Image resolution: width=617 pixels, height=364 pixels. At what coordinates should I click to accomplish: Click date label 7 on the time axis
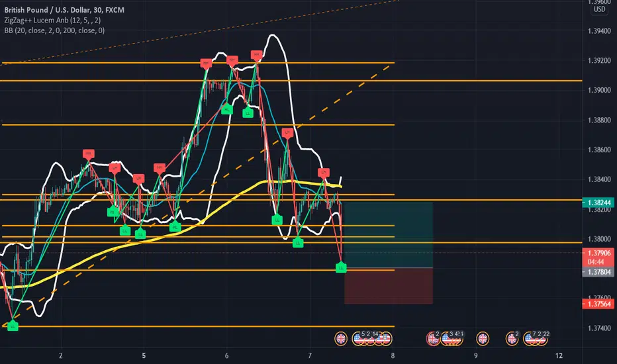310,356
